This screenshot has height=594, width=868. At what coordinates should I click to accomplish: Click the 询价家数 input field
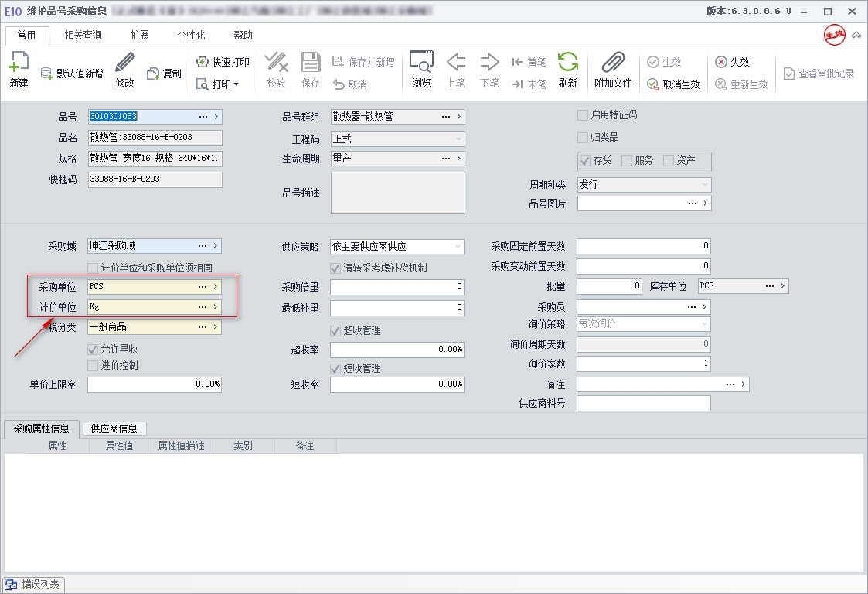pyautogui.click(x=644, y=364)
